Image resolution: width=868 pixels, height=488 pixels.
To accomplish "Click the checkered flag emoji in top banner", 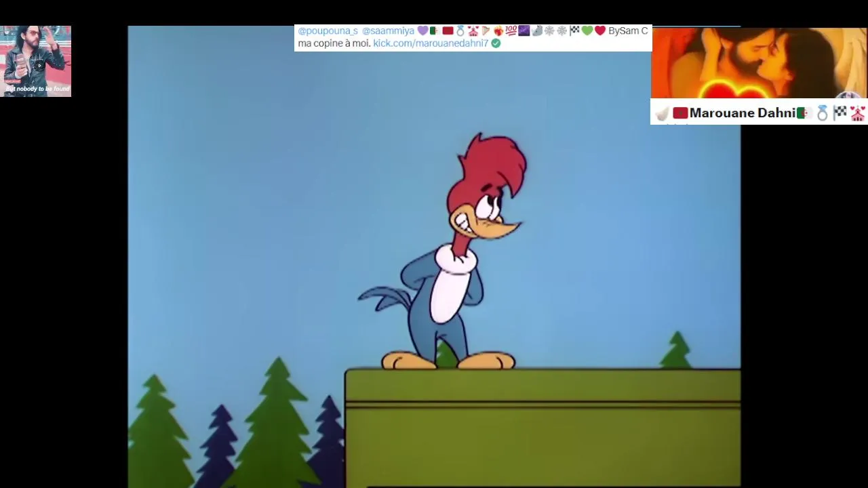I will point(574,31).
